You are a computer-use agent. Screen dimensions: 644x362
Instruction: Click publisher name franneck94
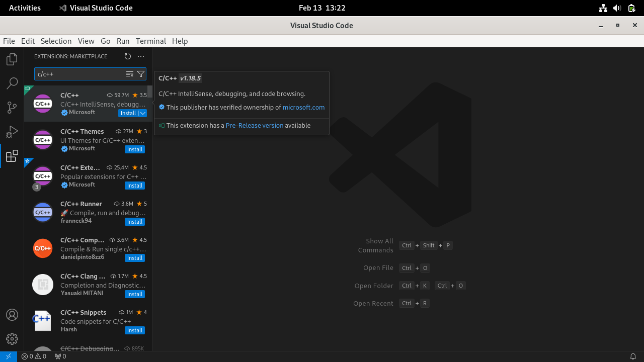coord(76,221)
